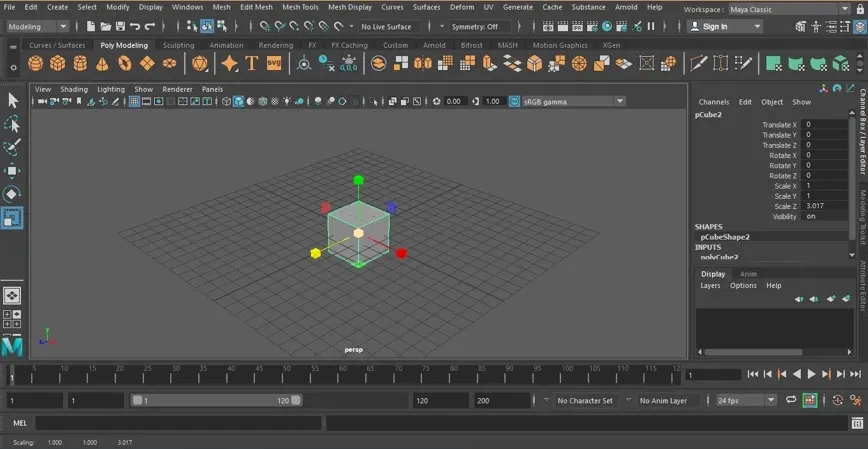Create a polygon sphere from the shelf
Viewport: 868px width, 449px height.
click(35, 64)
